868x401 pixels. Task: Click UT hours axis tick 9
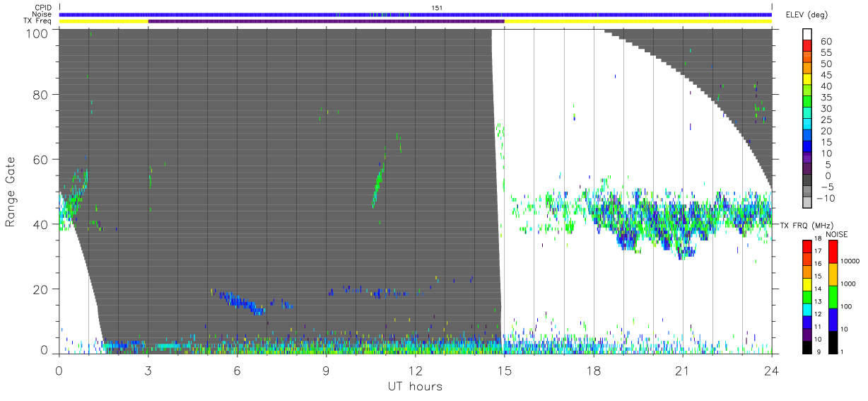[326, 370]
